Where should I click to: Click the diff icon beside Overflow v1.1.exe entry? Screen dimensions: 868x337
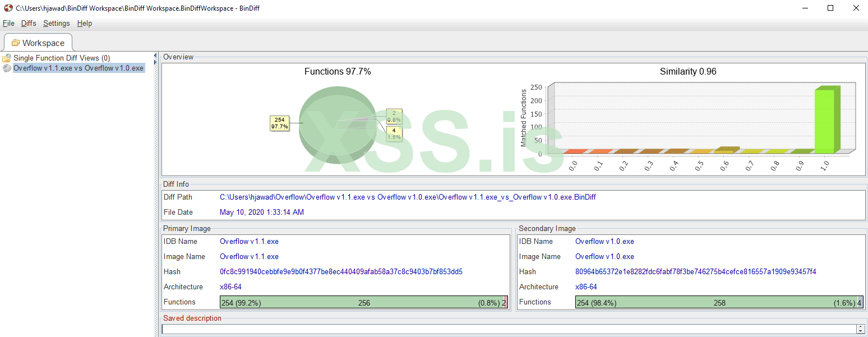[7, 68]
